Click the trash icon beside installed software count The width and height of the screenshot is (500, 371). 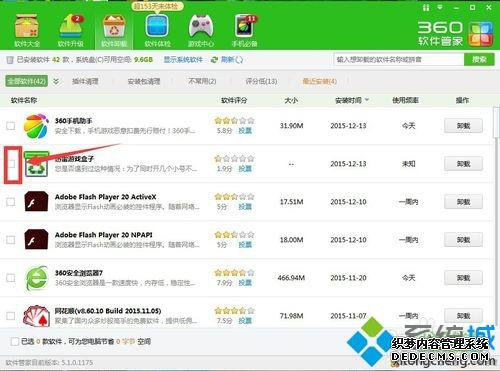(10, 60)
